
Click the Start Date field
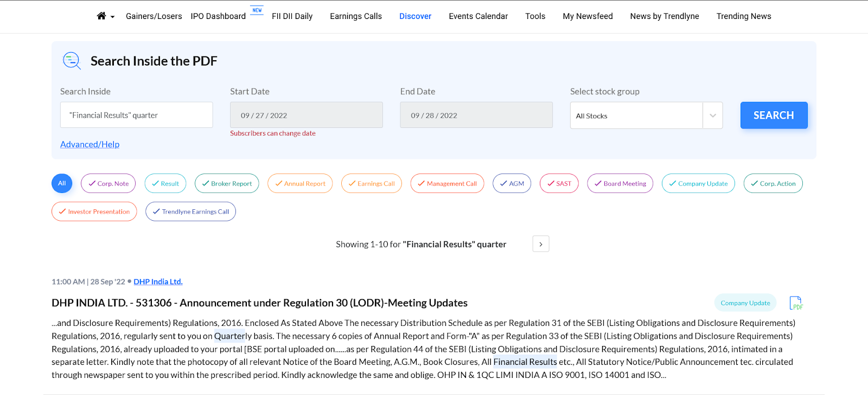(307, 115)
